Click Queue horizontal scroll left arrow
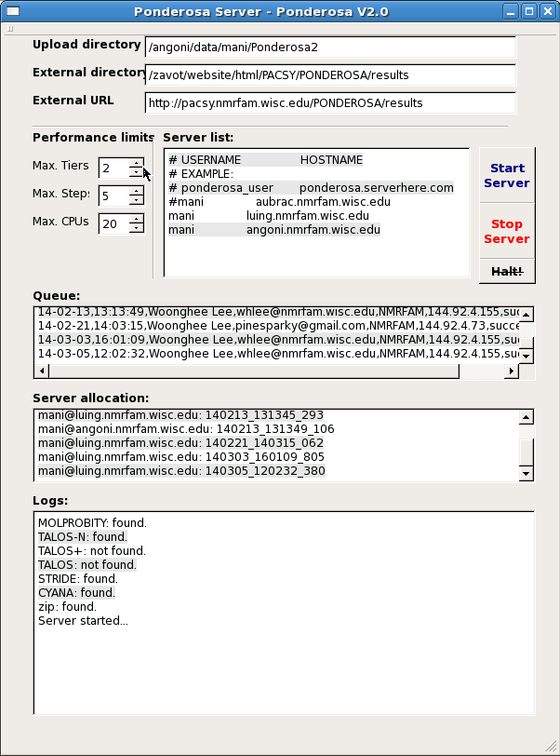 coord(42,371)
